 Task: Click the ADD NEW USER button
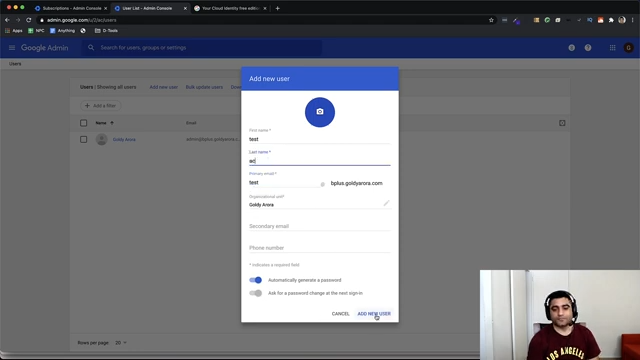(374, 313)
